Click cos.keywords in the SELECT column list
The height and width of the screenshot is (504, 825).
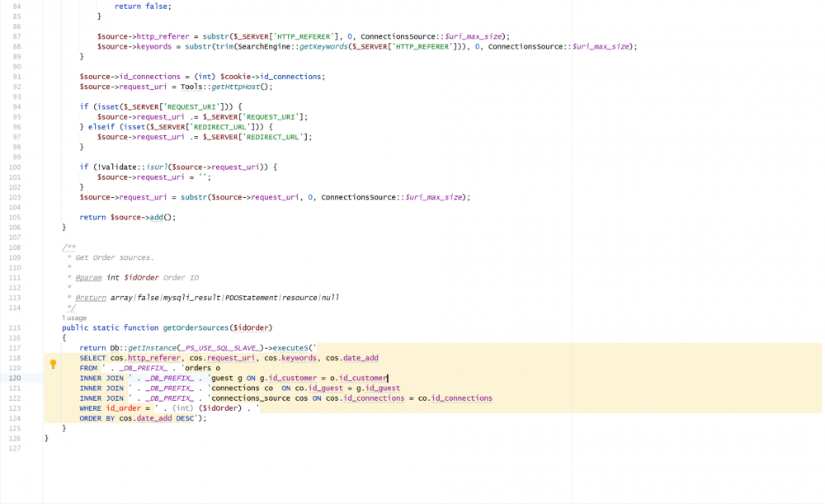pyautogui.click(x=290, y=358)
